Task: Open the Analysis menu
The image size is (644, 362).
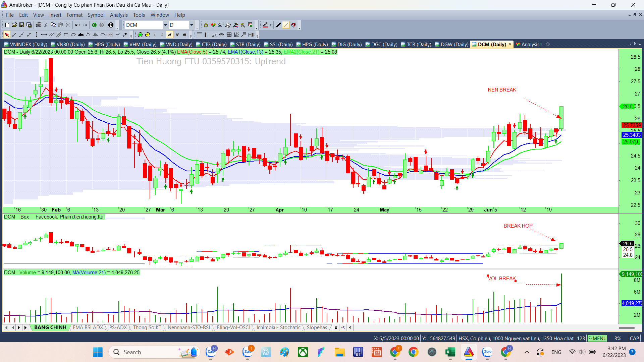Action: (119, 15)
